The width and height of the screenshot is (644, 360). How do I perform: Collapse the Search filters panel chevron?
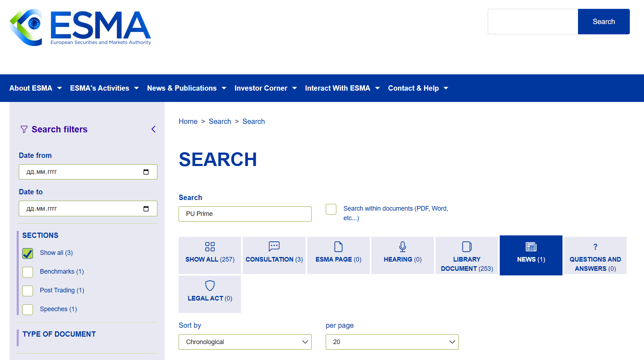[153, 129]
